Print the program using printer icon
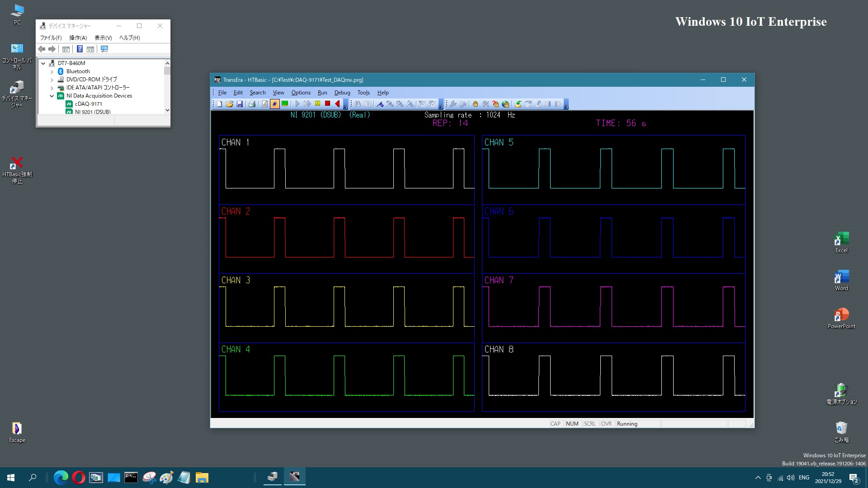 (x=252, y=104)
